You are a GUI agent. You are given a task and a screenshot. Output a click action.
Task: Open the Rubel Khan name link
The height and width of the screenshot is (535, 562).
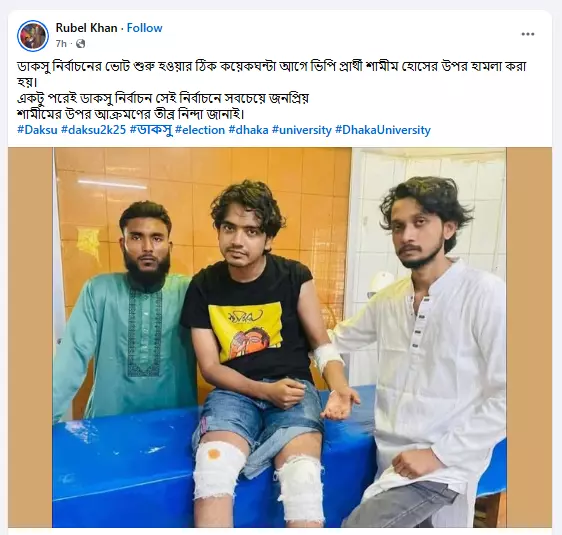tap(86, 28)
